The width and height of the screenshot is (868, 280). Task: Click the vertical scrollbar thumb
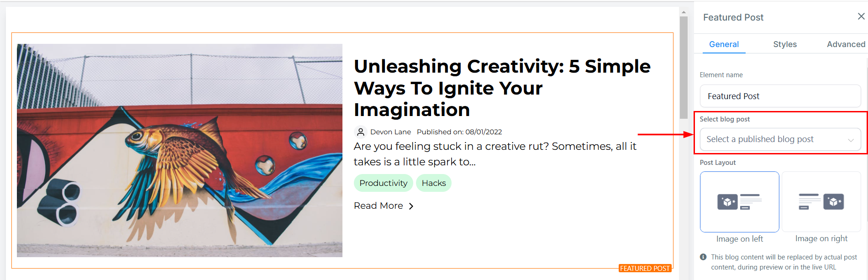684,68
